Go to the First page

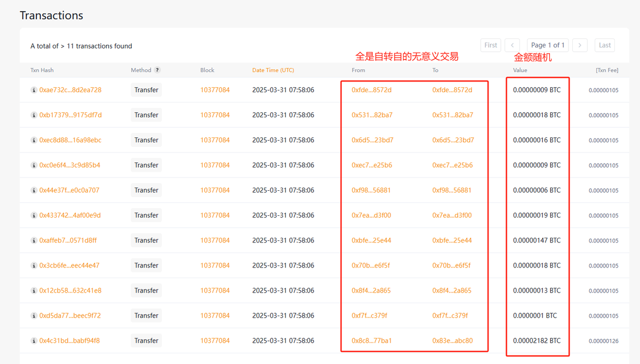(x=491, y=45)
